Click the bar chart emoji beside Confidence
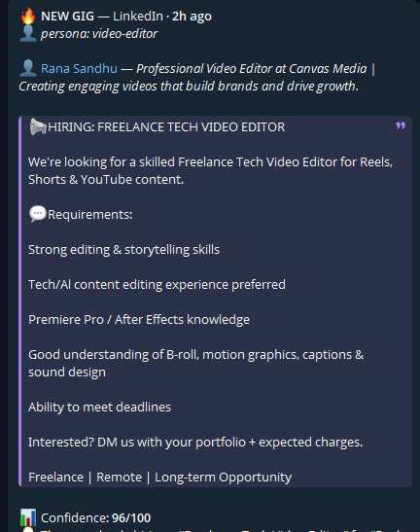 click(x=28, y=517)
